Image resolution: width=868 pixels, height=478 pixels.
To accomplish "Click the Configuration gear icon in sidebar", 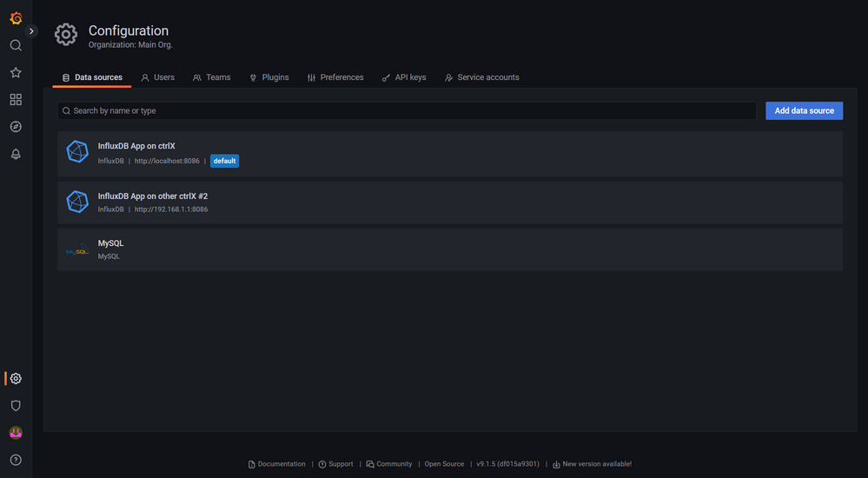I will pyautogui.click(x=16, y=378).
